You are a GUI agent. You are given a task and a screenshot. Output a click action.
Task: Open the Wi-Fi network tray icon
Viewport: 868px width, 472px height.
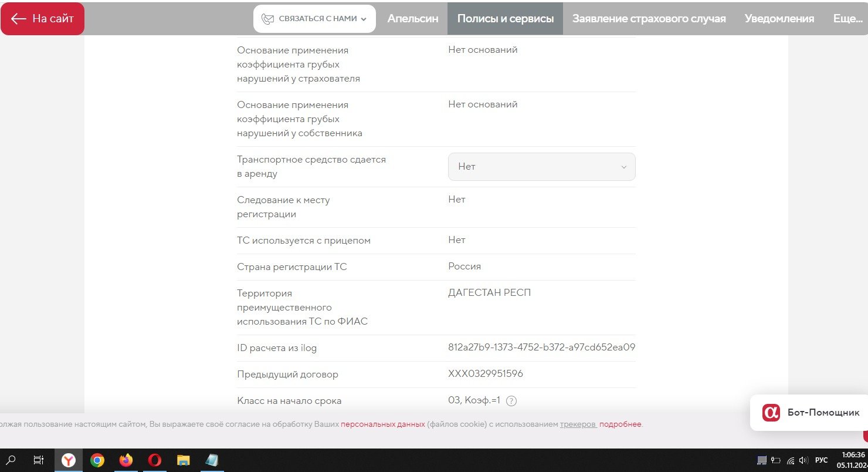[x=791, y=460]
